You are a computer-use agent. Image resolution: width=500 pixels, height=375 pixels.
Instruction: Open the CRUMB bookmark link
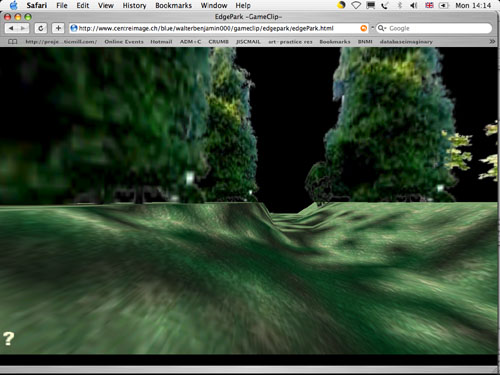(x=218, y=42)
